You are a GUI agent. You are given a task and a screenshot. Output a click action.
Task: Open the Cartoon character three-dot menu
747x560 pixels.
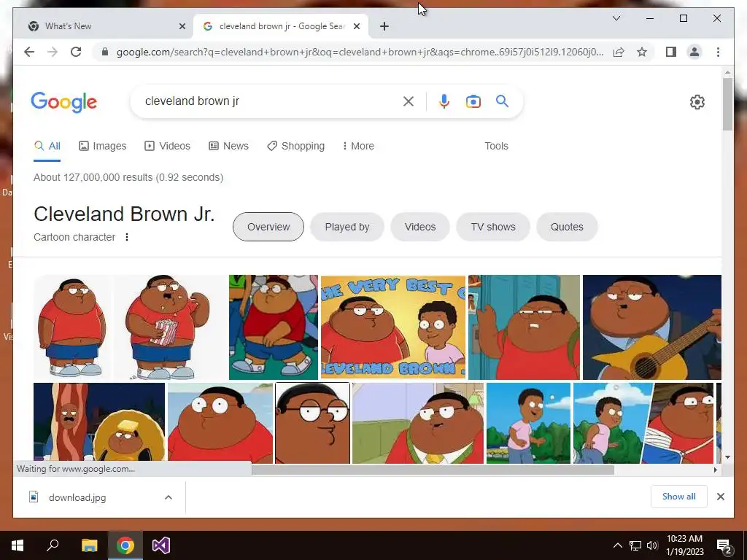coord(127,237)
